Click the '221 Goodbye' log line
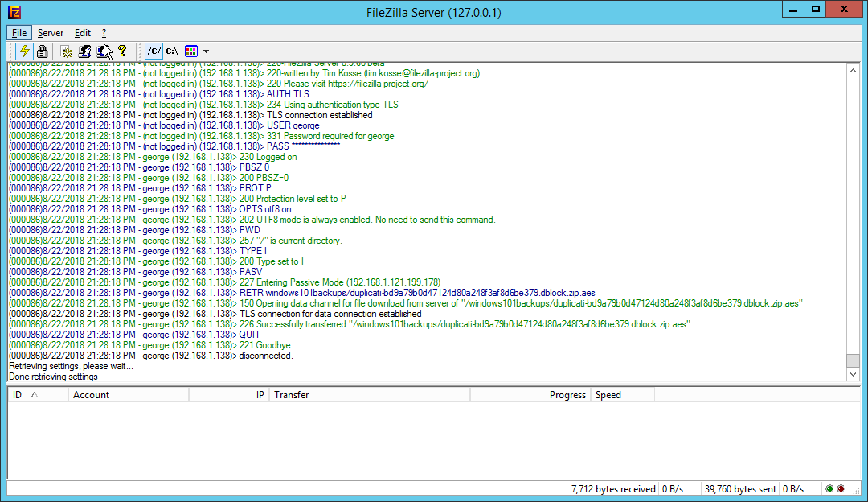The image size is (868, 502). coord(149,345)
